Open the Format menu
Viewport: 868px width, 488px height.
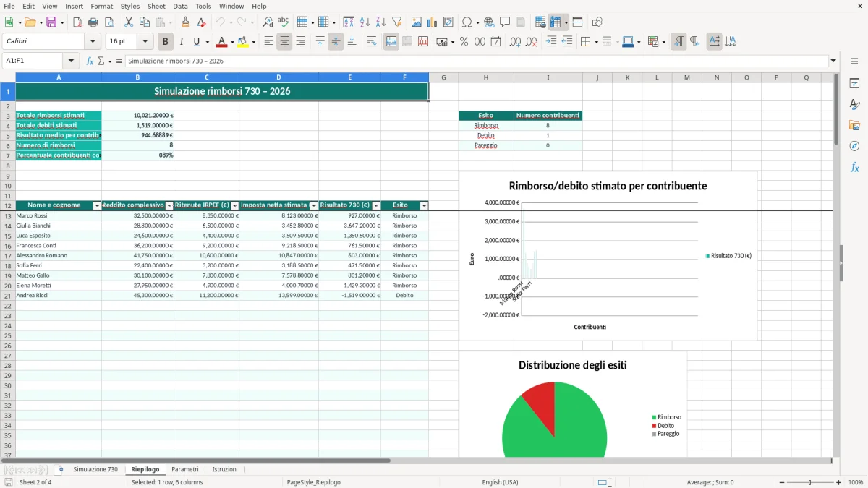(101, 6)
